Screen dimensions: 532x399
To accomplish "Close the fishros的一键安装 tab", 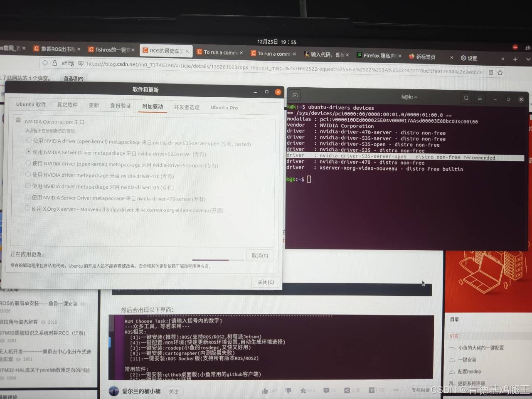I will [x=133, y=50].
